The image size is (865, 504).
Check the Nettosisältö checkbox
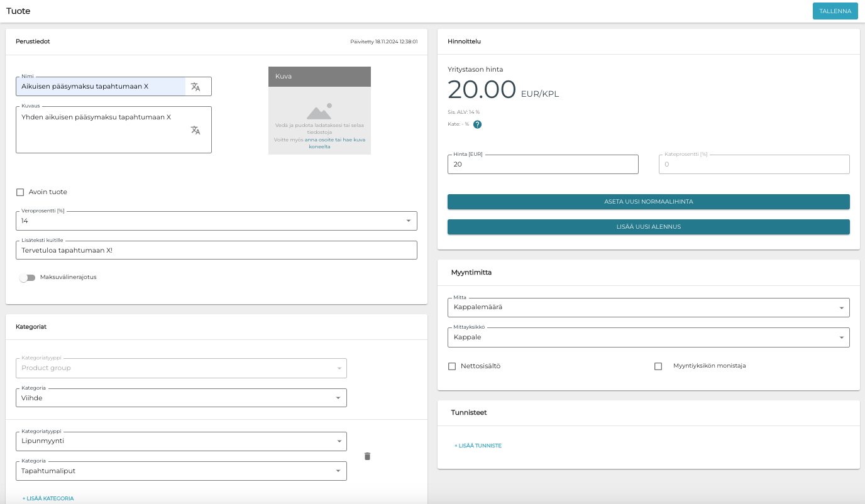(x=452, y=366)
